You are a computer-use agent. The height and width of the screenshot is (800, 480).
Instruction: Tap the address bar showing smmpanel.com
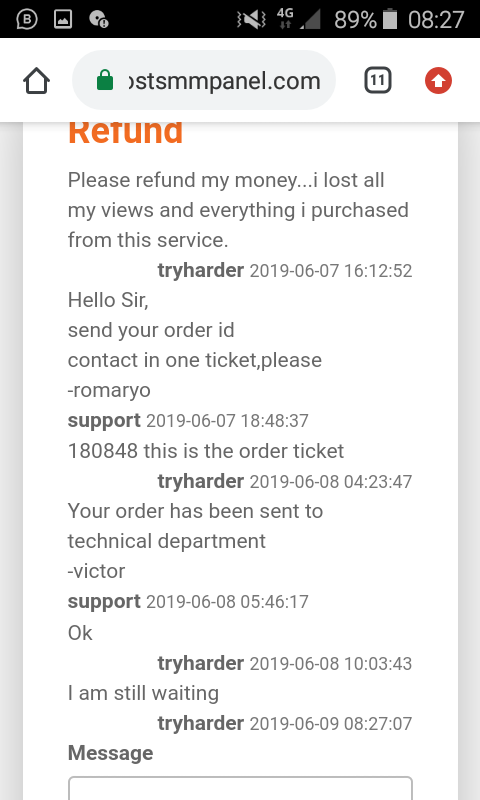tap(204, 81)
